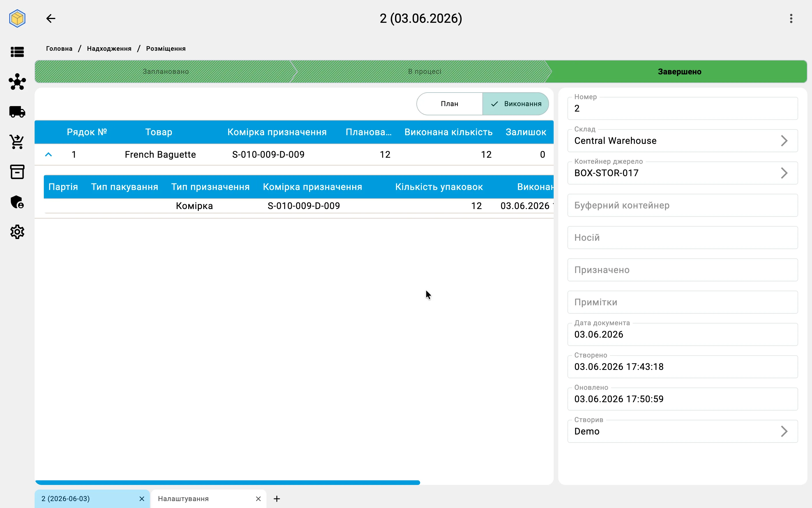The width and height of the screenshot is (812, 508).
Task: Open the Склад Central Warehouse chevron
Action: (784, 141)
